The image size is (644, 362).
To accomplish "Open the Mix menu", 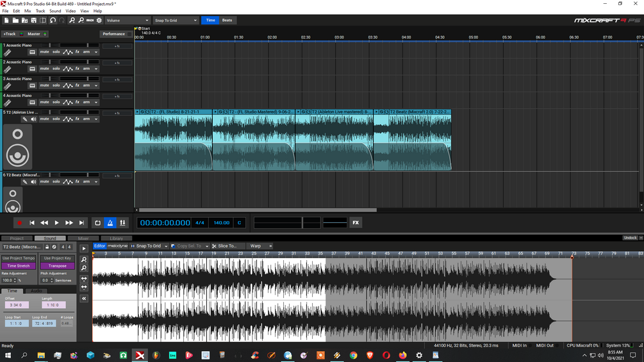I will [28, 11].
